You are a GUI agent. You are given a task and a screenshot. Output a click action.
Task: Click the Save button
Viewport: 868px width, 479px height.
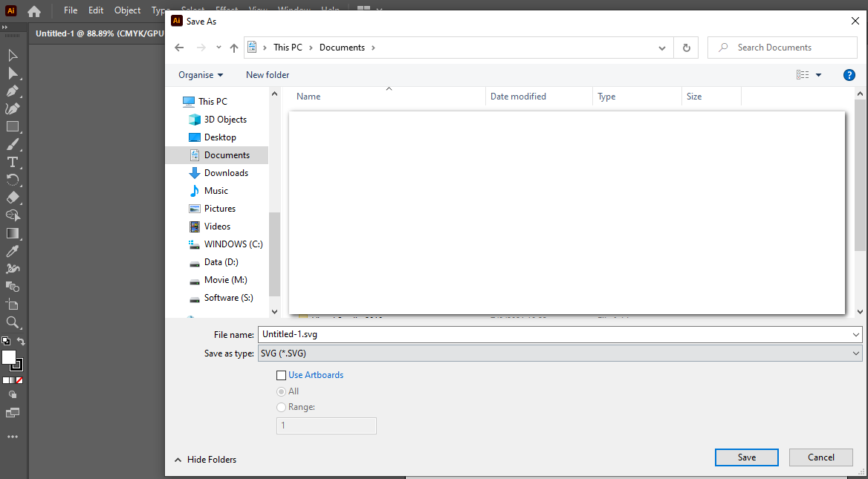(x=747, y=457)
